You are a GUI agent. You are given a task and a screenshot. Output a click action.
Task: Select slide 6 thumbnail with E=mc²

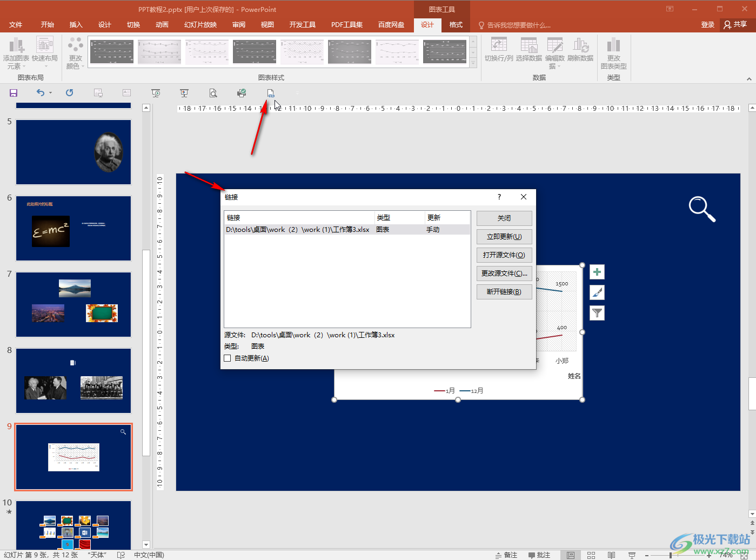click(73, 228)
